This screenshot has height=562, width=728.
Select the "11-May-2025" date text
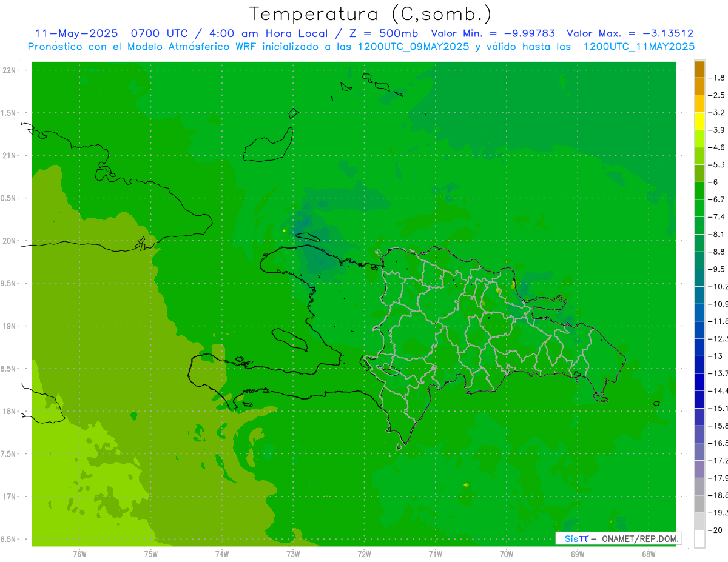click(x=75, y=33)
